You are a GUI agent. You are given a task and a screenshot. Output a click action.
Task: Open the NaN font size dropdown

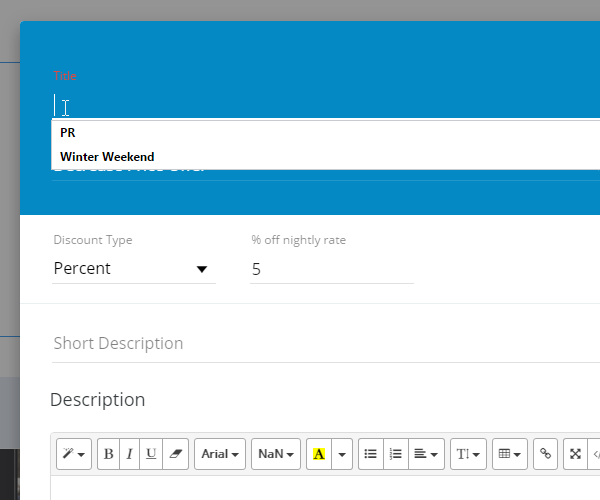click(x=276, y=454)
